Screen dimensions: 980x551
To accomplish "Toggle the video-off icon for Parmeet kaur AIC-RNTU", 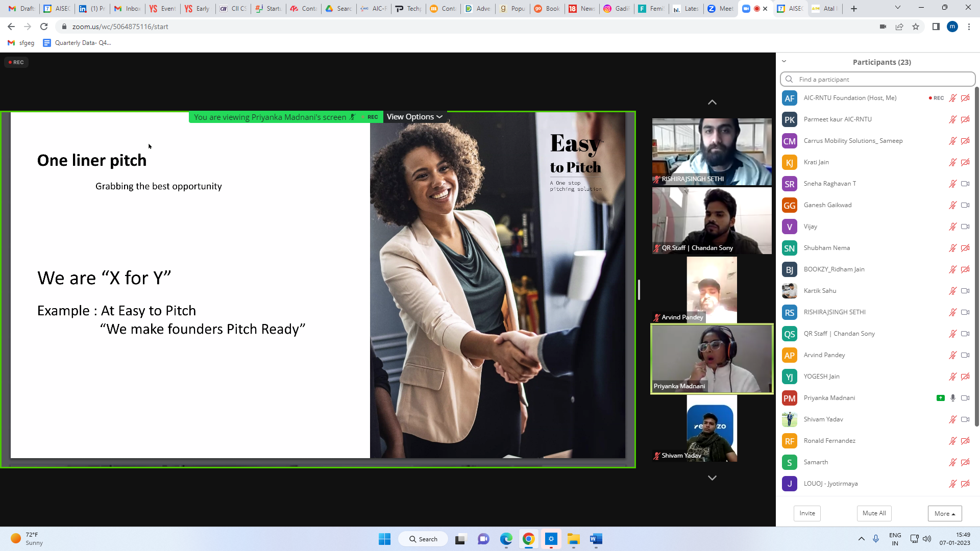I will [x=965, y=119].
